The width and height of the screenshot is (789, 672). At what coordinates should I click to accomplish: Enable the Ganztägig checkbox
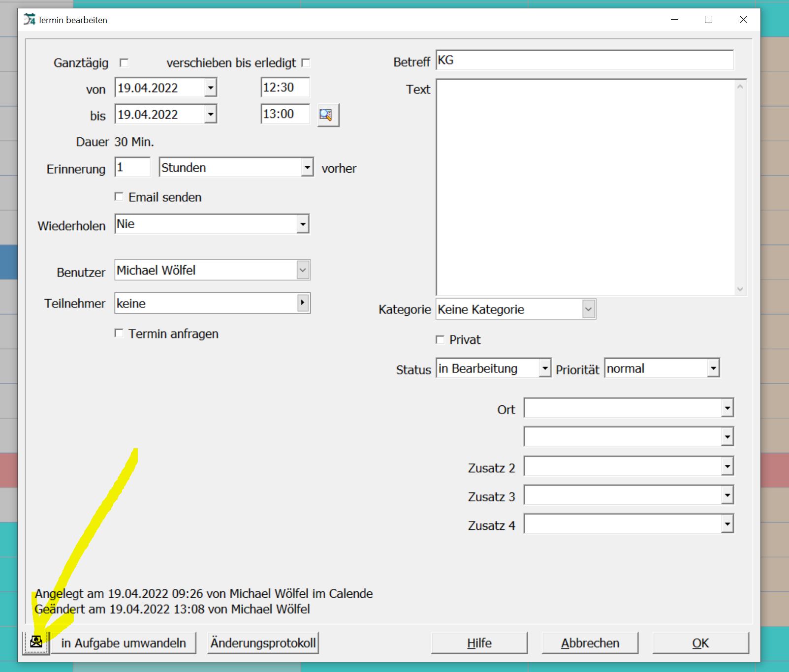pyautogui.click(x=124, y=63)
